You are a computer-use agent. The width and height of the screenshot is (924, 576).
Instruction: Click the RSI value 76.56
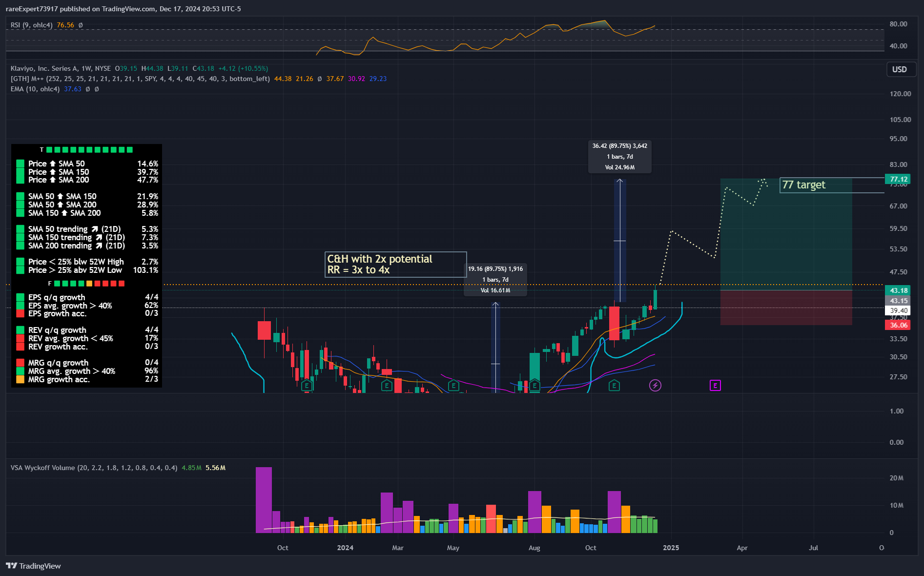(x=65, y=25)
